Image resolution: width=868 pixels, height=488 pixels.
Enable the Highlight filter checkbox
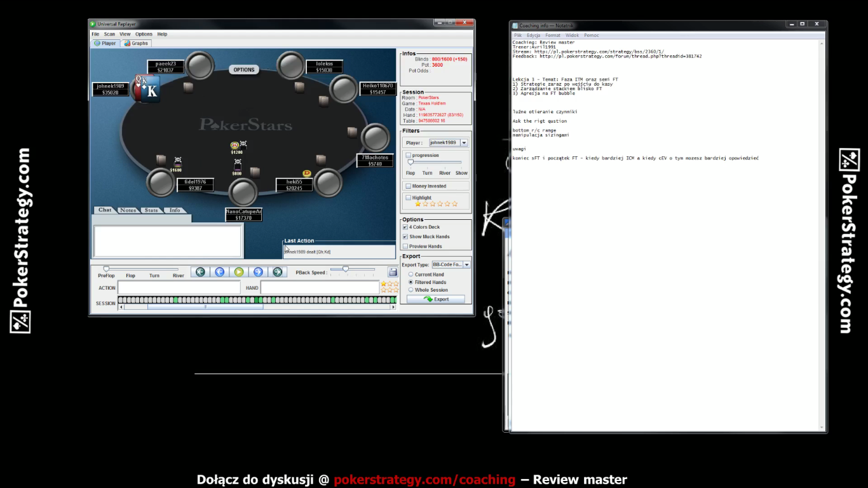point(408,198)
